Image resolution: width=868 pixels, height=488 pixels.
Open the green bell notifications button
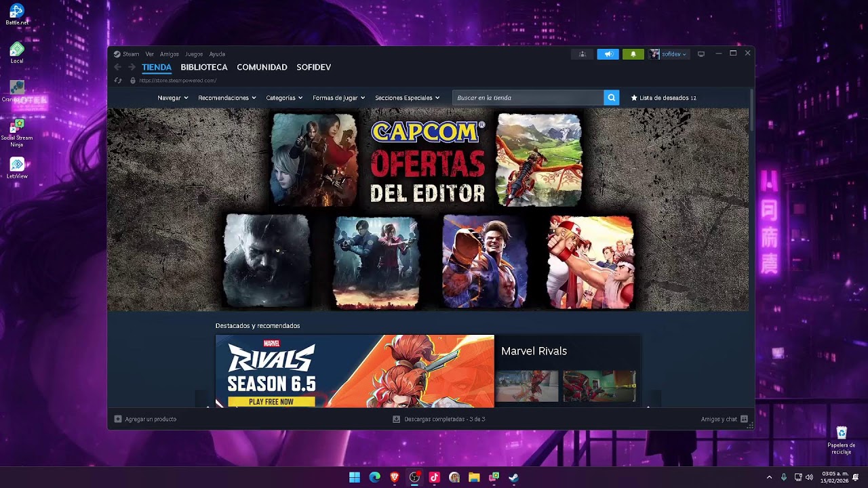(x=633, y=54)
